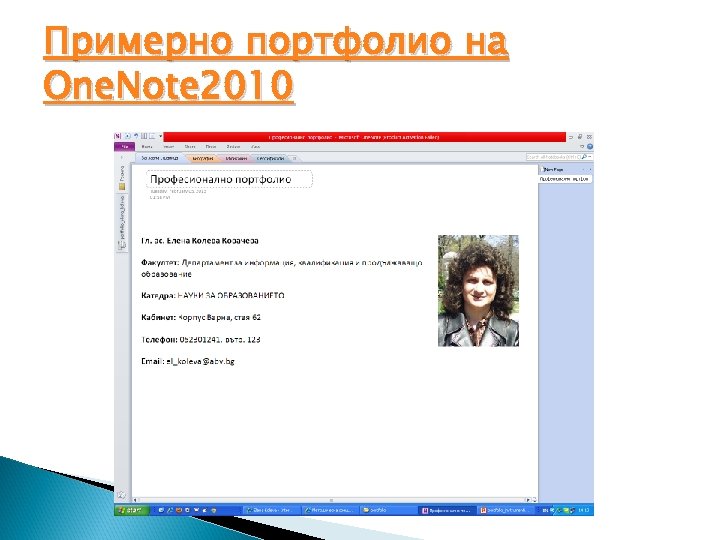The width and height of the screenshot is (720, 540).
Task: Switch to the View ribbon tab
Action: tap(256, 146)
